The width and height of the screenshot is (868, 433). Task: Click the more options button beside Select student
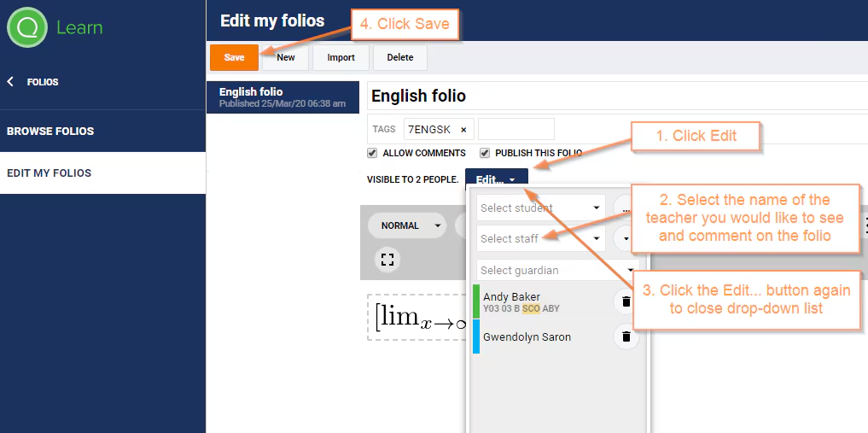tap(626, 208)
